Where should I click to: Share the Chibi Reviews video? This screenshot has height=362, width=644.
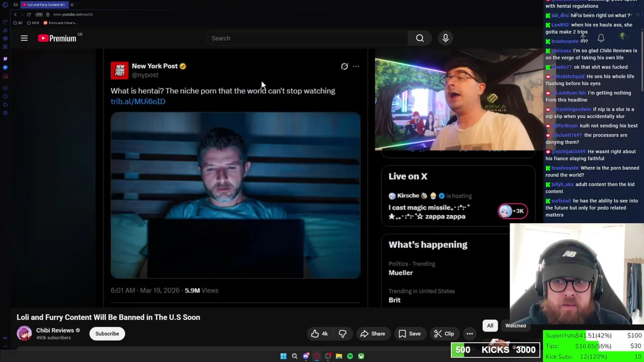[x=373, y=334]
